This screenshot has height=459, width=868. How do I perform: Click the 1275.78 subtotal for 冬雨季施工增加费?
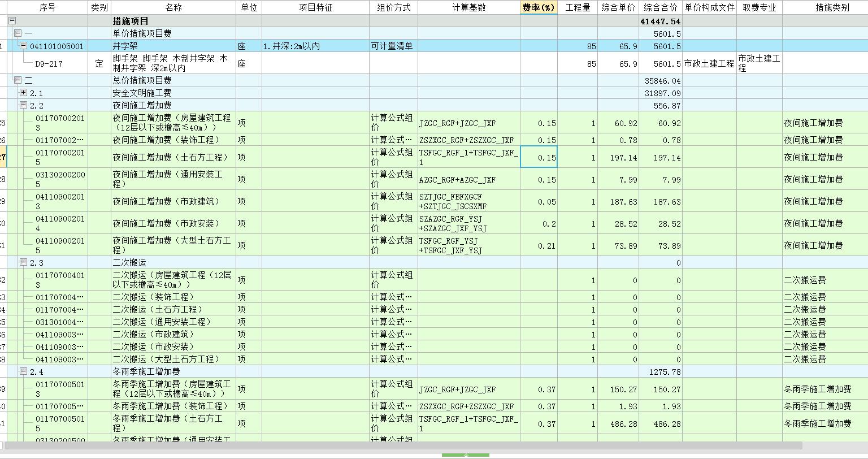(661, 371)
